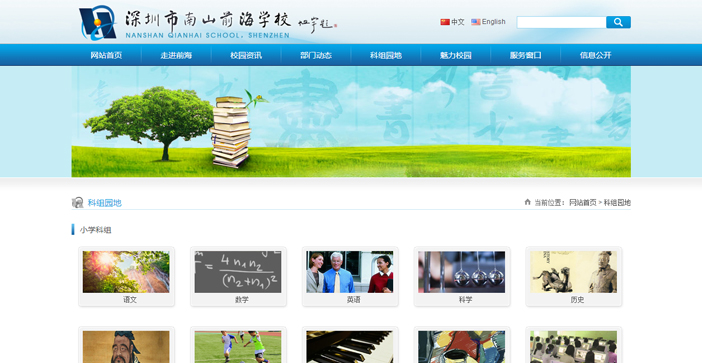Open the 校园资讯 nav menu
702x363 pixels.
click(x=246, y=56)
